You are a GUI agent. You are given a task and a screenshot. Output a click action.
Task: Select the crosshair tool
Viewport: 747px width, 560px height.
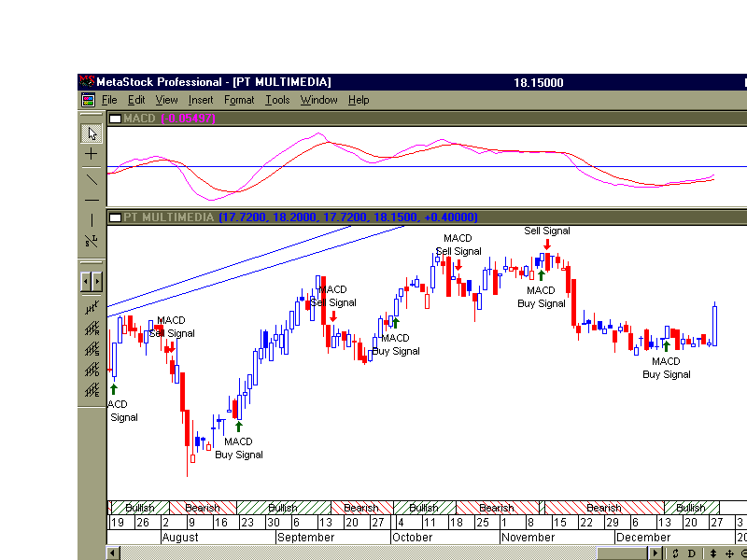tap(91, 154)
